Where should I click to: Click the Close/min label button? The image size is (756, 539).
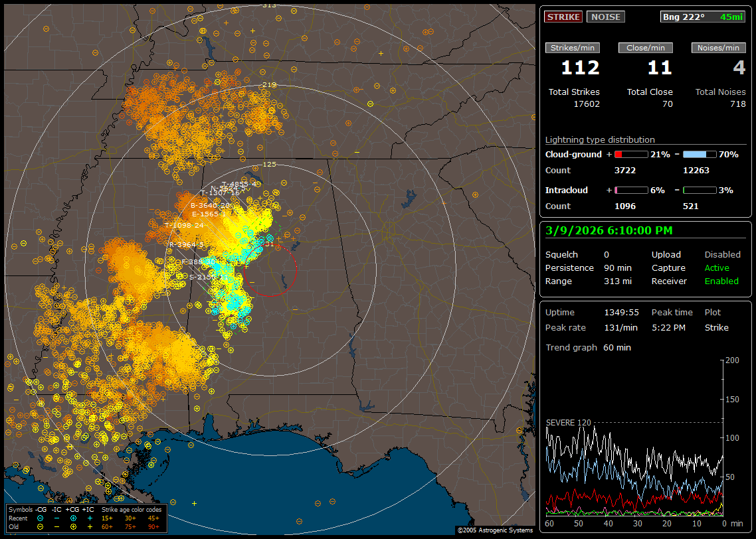(646, 48)
